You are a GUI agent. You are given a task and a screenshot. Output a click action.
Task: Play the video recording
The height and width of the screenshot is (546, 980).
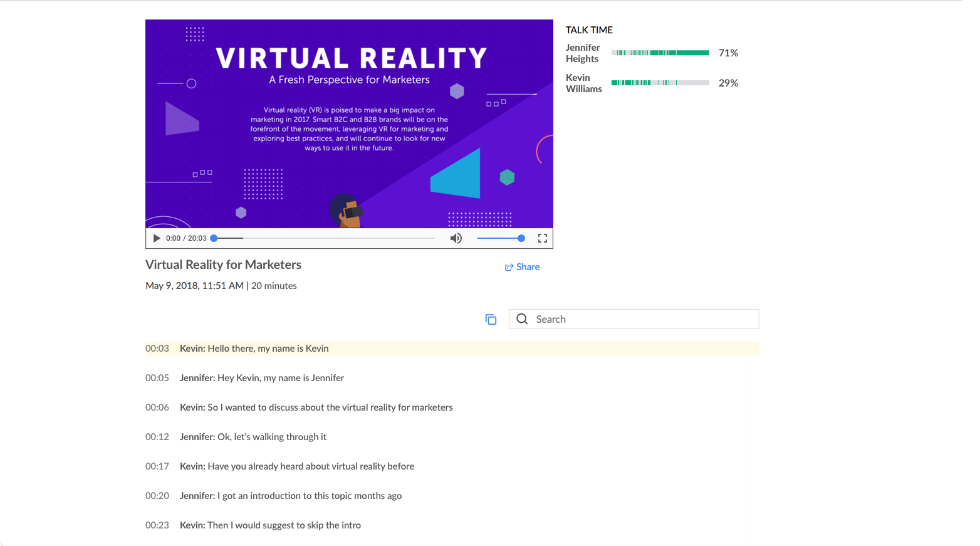click(156, 238)
